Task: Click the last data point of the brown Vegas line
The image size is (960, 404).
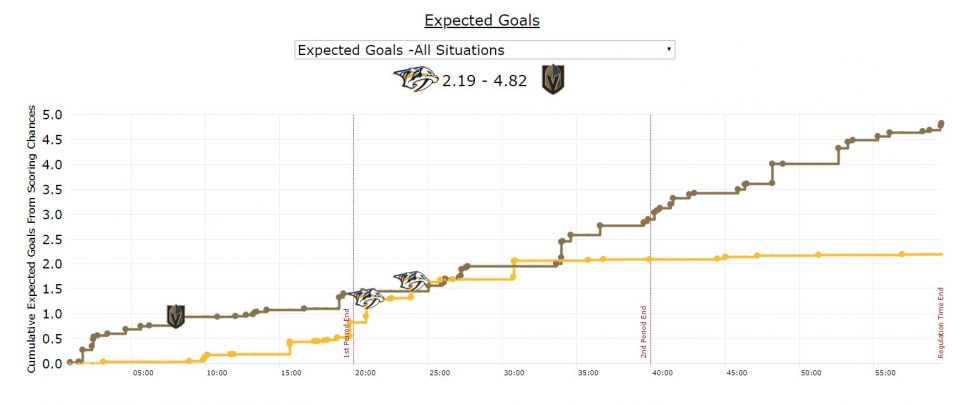Action: [x=941, y=124]
